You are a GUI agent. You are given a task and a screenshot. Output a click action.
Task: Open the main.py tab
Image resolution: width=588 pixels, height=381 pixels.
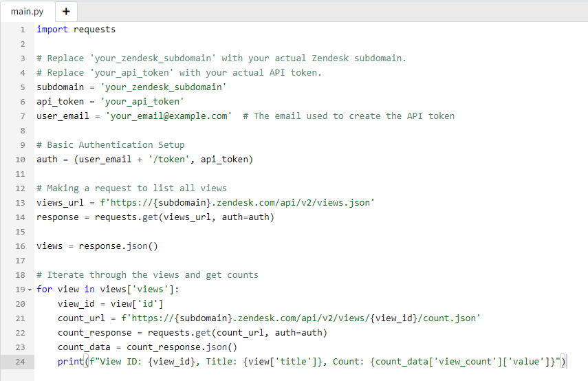coord(27,12)
